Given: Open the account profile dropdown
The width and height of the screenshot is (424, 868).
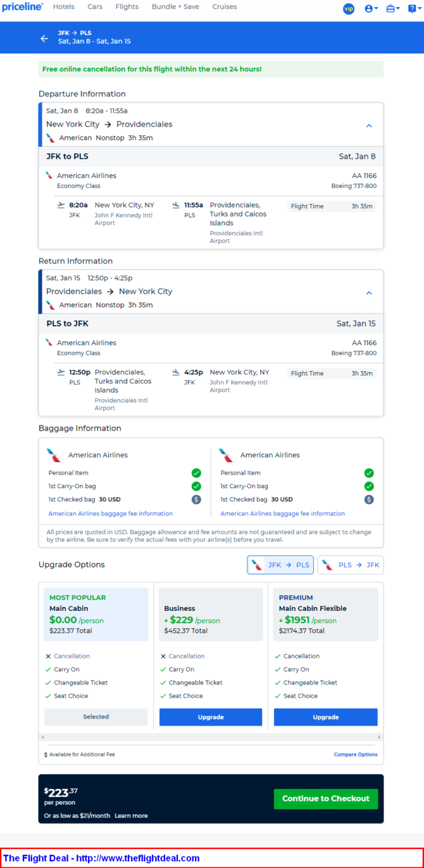Looking at the screenshot, I should (371, 8).
